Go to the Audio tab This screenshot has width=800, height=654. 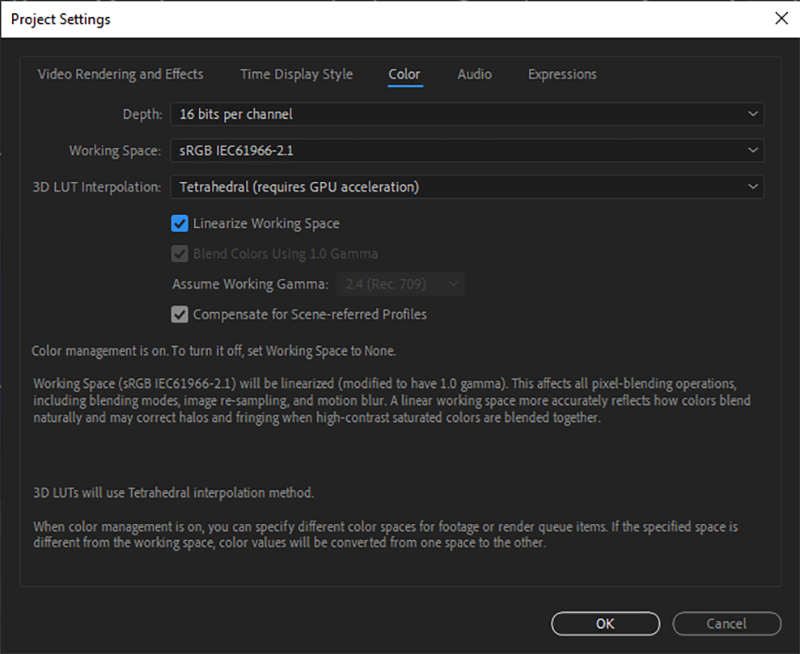pyautogui.click(x=474, y=74)
